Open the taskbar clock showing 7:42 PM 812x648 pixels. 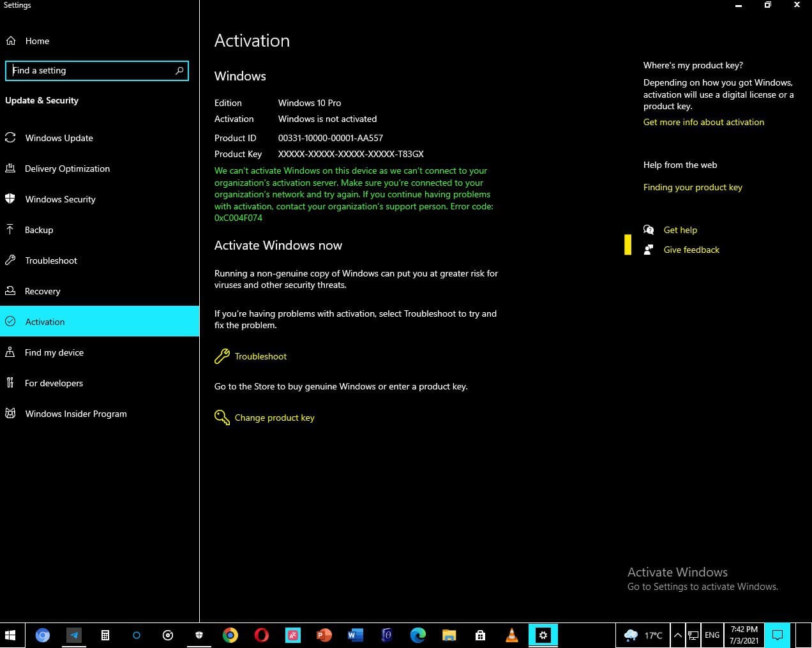[744, 635]
